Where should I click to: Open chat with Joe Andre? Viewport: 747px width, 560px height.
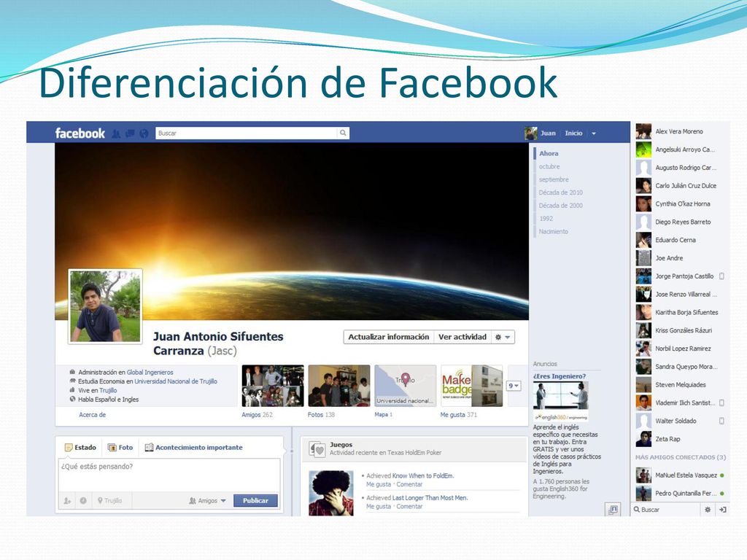point(680,258)
